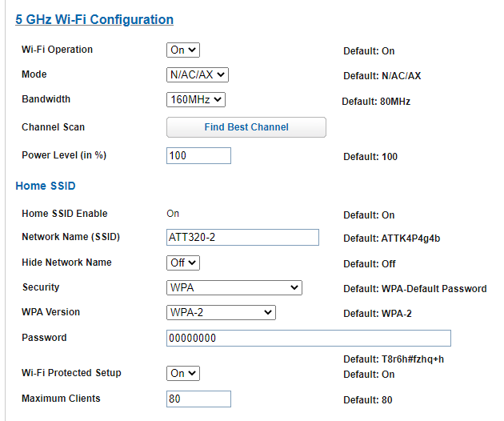Viewport: 504px width, 421px height.
Task: Focus the Power Level input field
Action: pos(198,155)
